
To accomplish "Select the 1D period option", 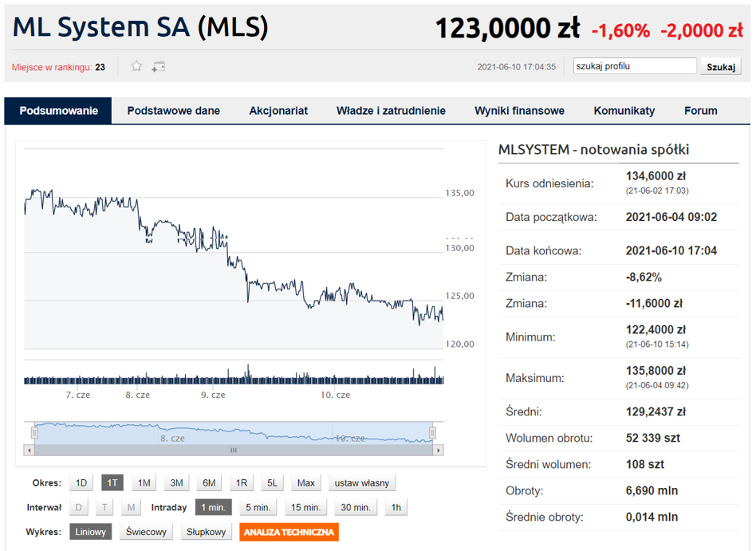I will pyautogui.click(x=81, y=482).
